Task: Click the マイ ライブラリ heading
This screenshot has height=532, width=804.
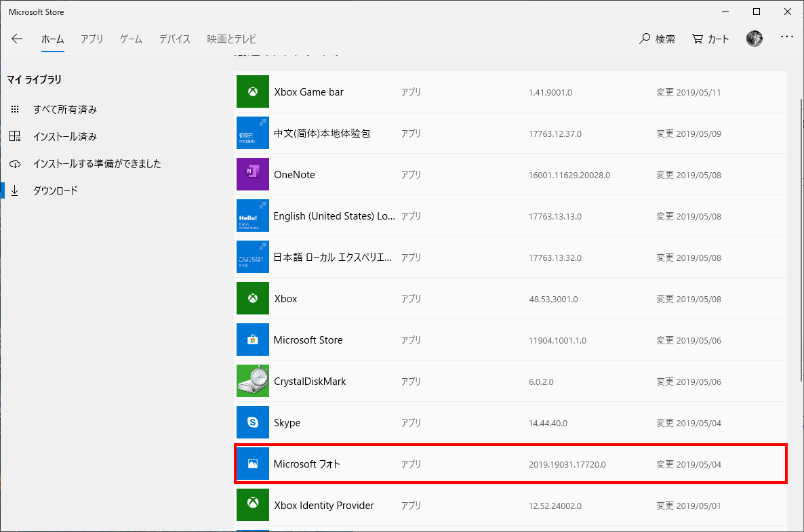Action: pos(35,79)
